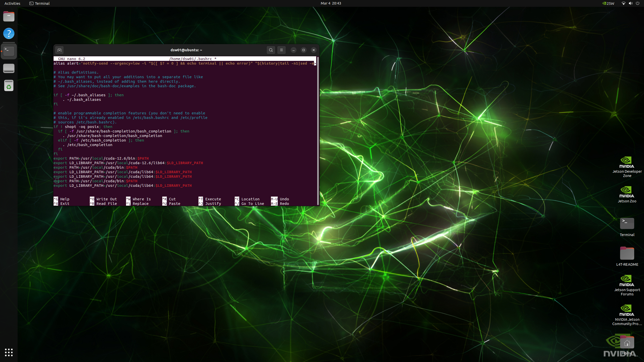
Task: Click the Activities button
Action: [12, 3]
